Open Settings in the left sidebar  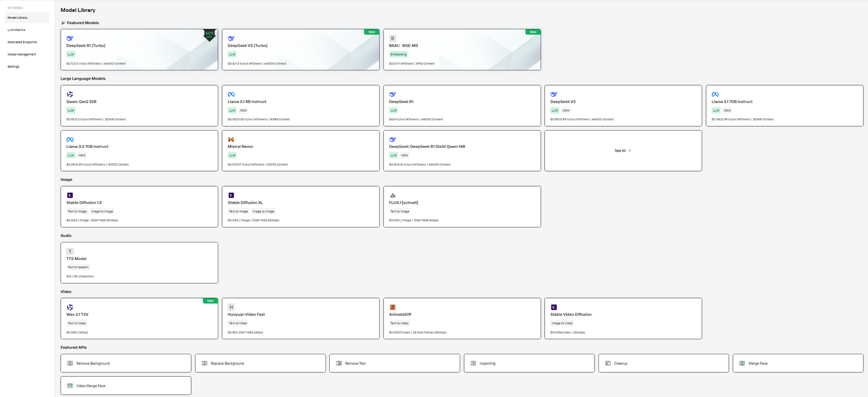click(x=14, y=67)
